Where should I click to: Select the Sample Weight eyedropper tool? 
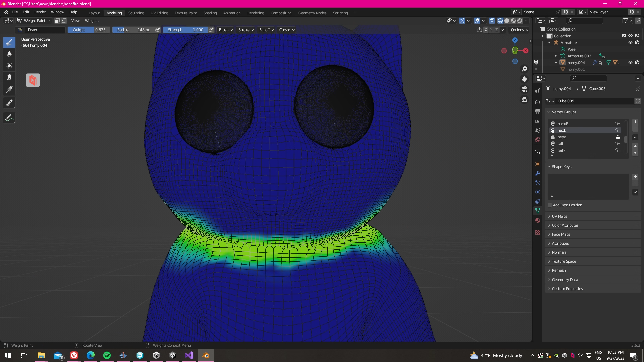(9, 103)
